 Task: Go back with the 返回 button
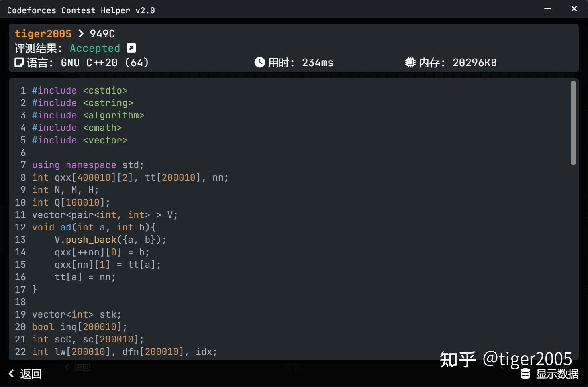[25, 374]
